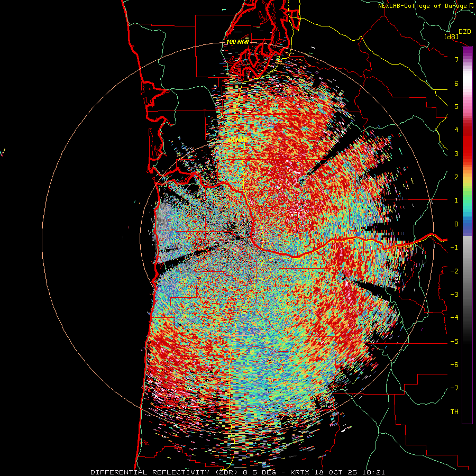
Task: Click the 50 NMI range ring label
Action: click(239, 140)
